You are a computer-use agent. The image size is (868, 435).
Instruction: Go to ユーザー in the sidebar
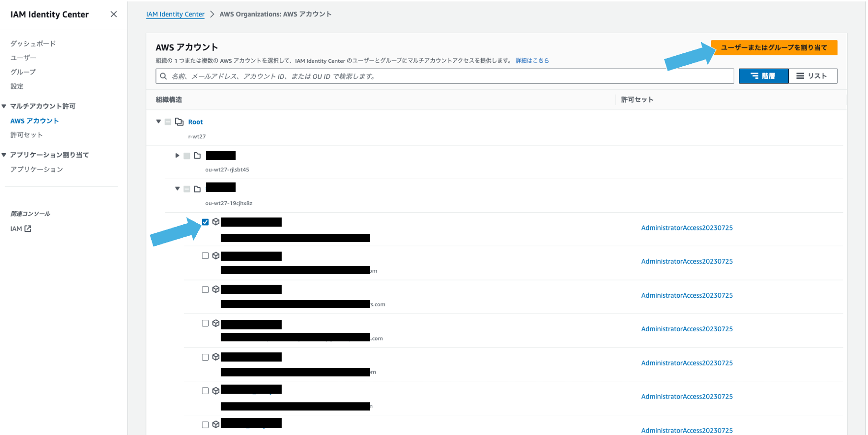(23, 58)
